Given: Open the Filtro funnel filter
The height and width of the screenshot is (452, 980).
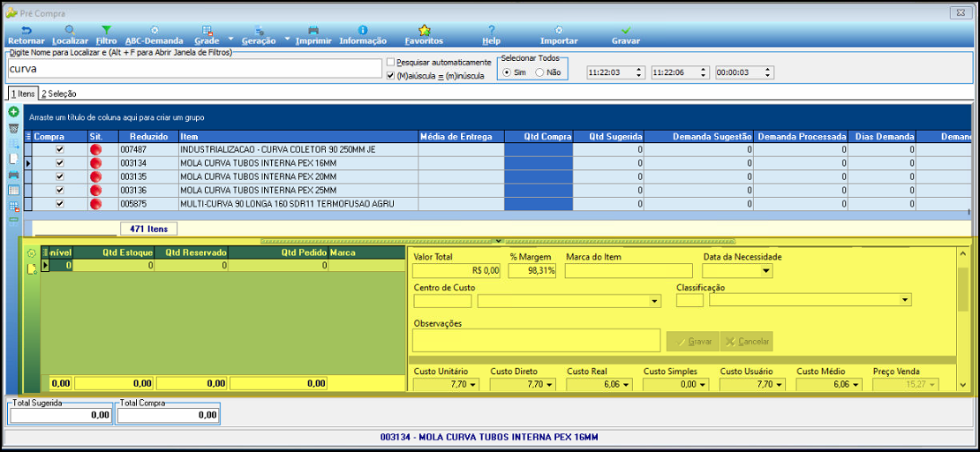Looking at the screenshot, I should pyautogui.click(x=106, y=35).
